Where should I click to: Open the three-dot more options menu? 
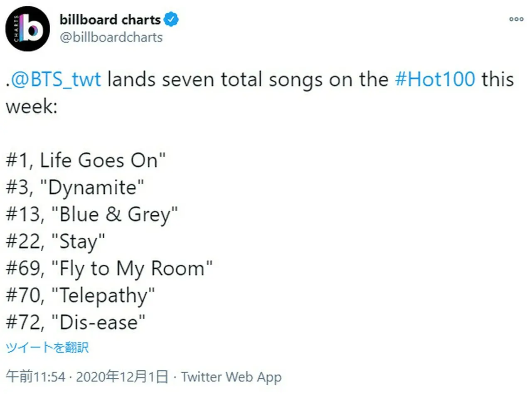(x=516, y=19)
